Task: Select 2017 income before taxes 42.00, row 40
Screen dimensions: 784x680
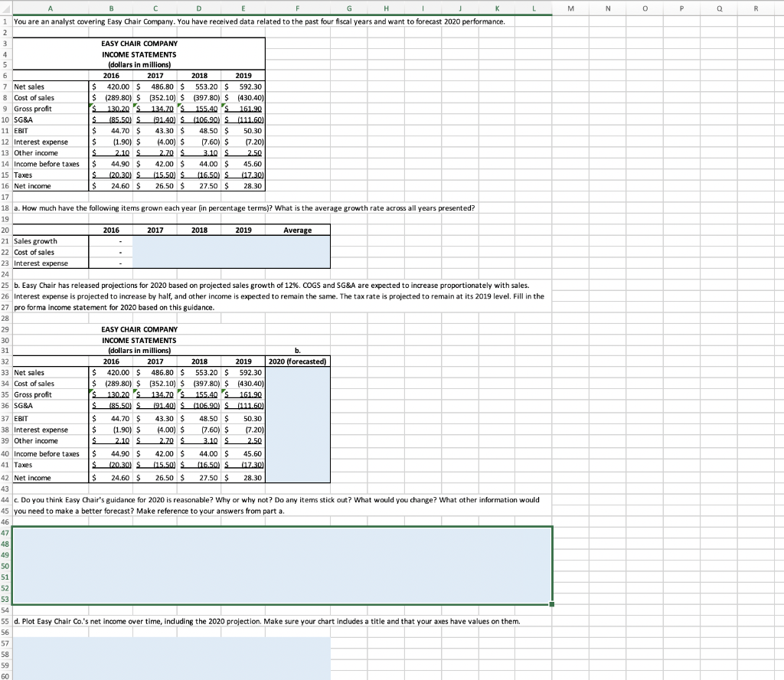Action: 155,453
